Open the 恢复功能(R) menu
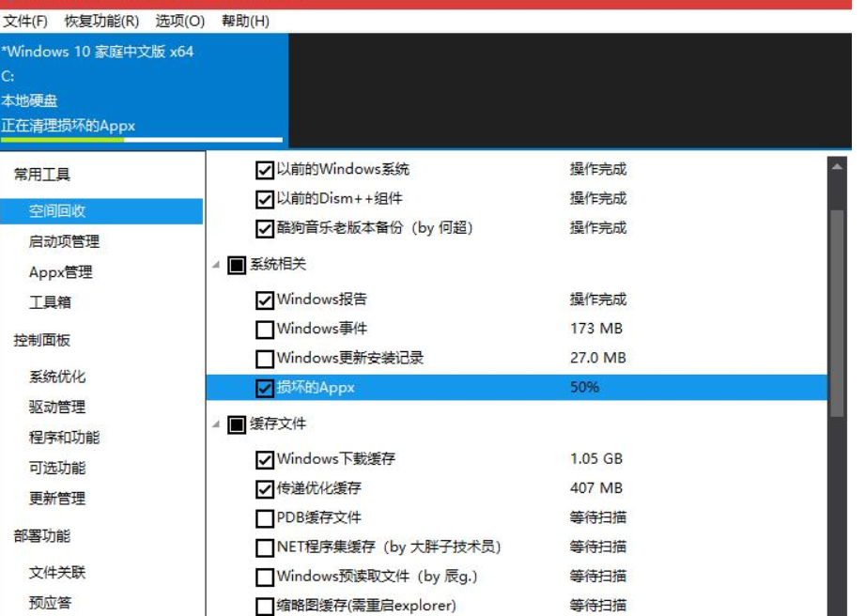Image resolution: width=865 pixels, height=616 pixels. pyautogui.click(x=101, y=21)
